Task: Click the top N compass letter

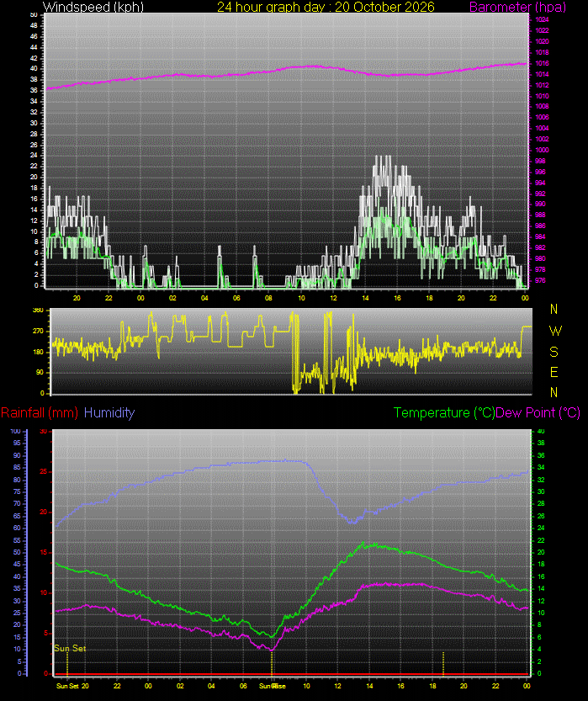Action: pyautogui.click(x=554, y=309)
